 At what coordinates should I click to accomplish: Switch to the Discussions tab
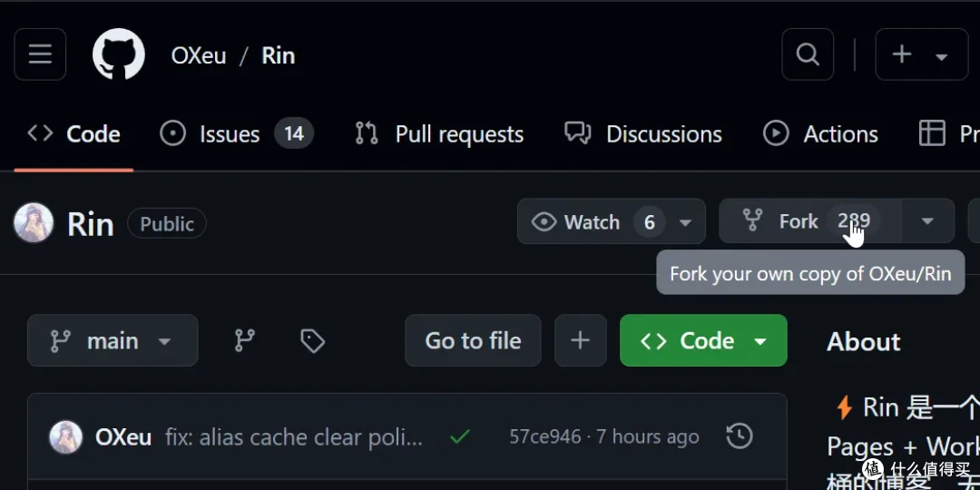click(643, 133)
